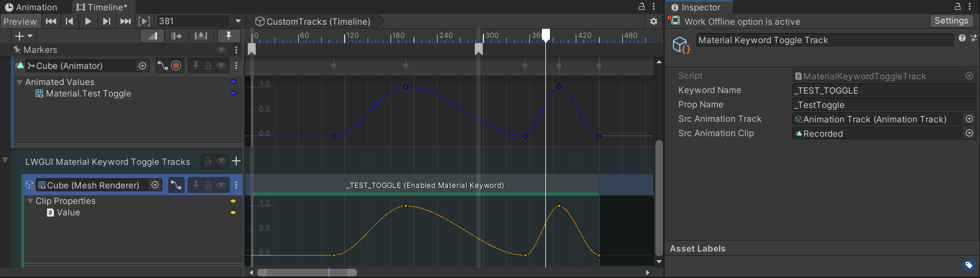
Task: Edit the Keyword Name field
Action: 884,90
